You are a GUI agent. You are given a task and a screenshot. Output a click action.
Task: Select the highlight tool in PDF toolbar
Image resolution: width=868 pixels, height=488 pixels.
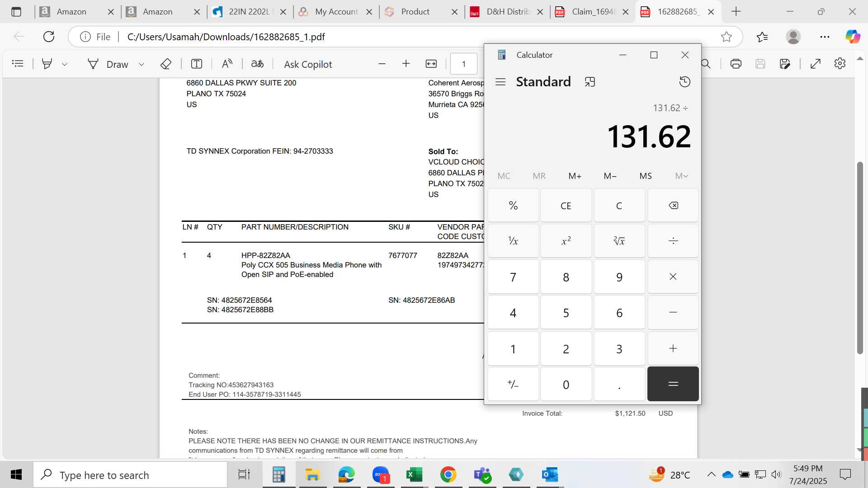point(47,64)
